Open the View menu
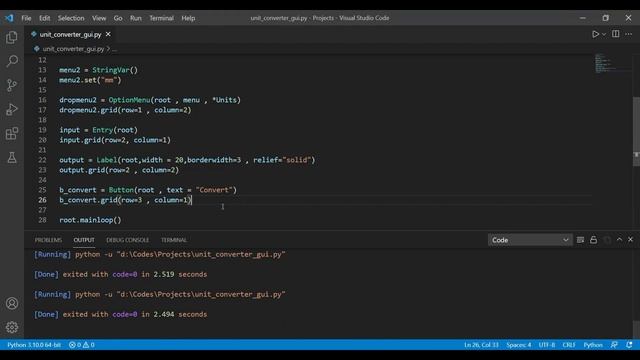640x360 pixels. pos(99,18)
